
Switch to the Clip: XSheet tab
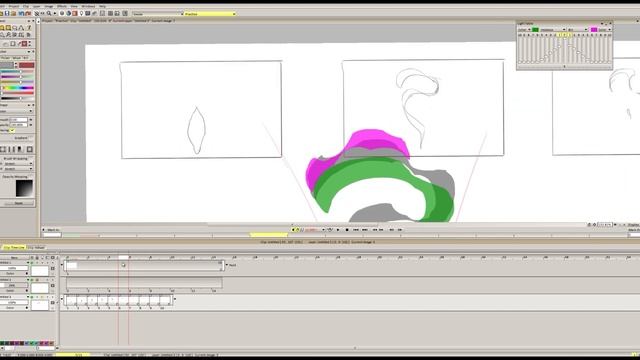tap(37, 247)
